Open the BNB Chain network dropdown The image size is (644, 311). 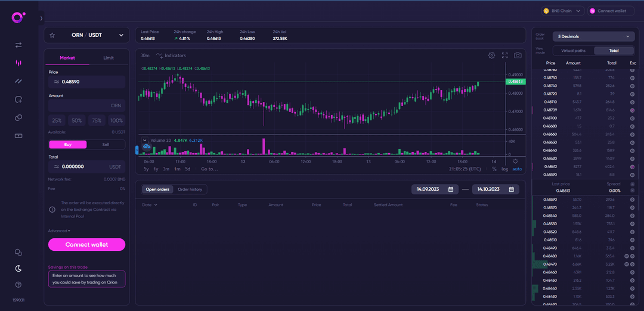pyautogui.click(x=563, y=11)
